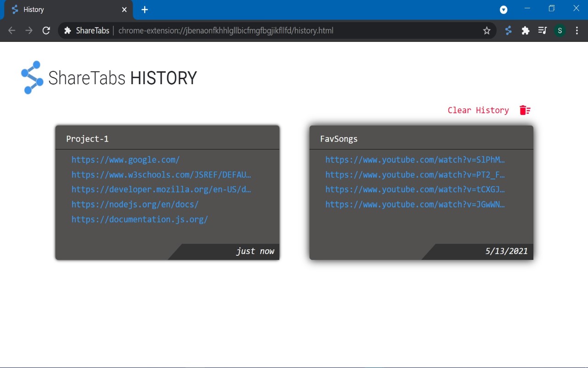Click the red trash icon beside Clear History
588x368 pixels.
click(525, 110)
